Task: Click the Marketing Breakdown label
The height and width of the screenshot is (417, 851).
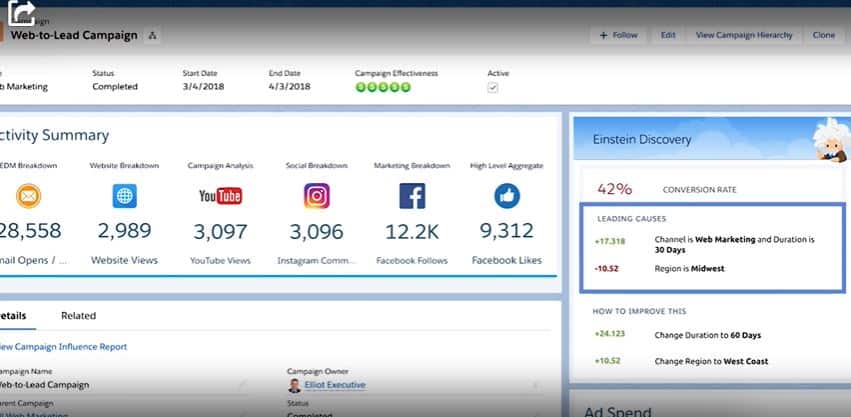Action: [412, 166]
